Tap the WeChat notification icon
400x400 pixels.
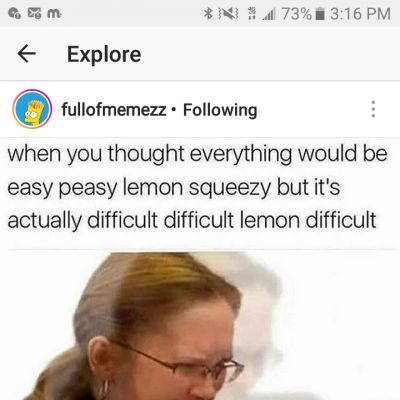[15, 14]
